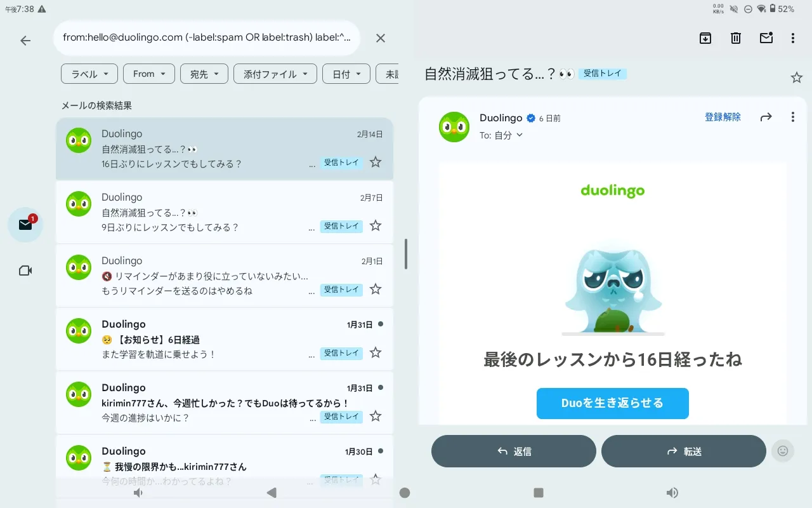
Task: Tap avatar of the 今週忙しかった email
Action: [x=79, y=394]
